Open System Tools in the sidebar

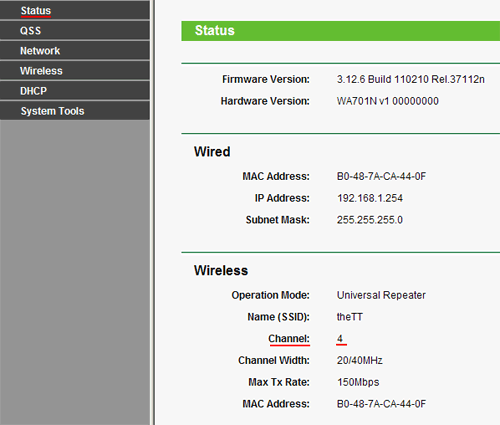pos(75,111)
